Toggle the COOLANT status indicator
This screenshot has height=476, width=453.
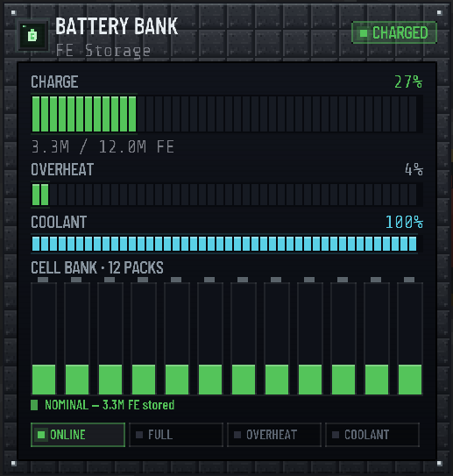tap(372, 435)
